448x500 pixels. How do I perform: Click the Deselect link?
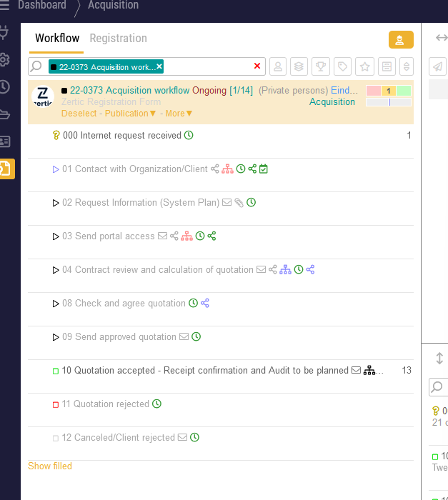click(79, 114)
